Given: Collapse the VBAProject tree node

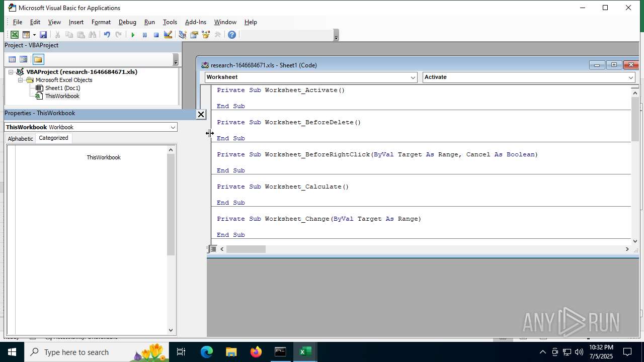Looking at the screenshot, I should coord(11,72).
